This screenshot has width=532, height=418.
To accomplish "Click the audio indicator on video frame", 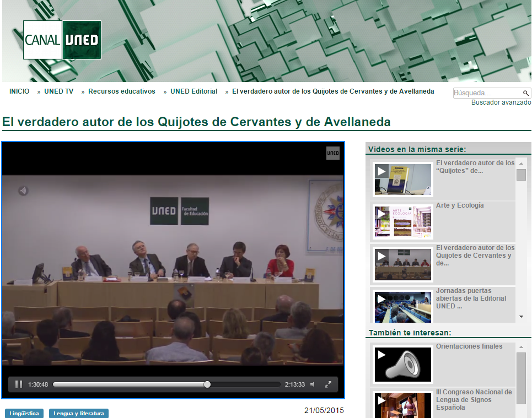I will pos(23,191).
